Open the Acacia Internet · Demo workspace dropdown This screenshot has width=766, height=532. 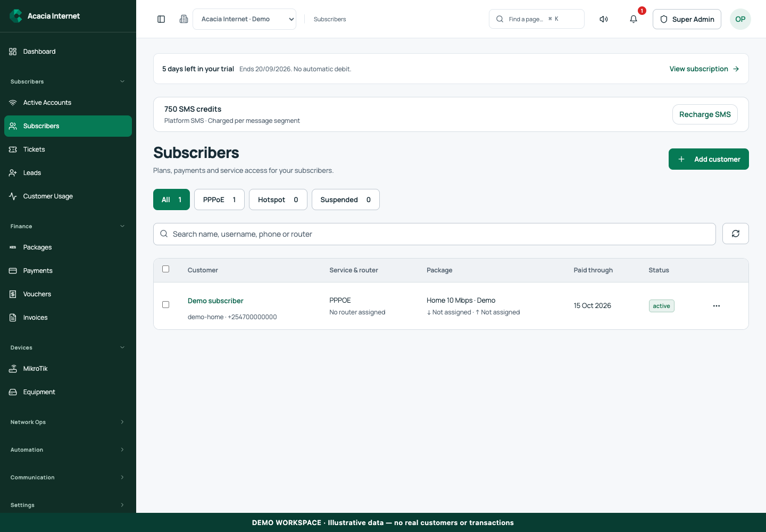click(x=244, y=19)
